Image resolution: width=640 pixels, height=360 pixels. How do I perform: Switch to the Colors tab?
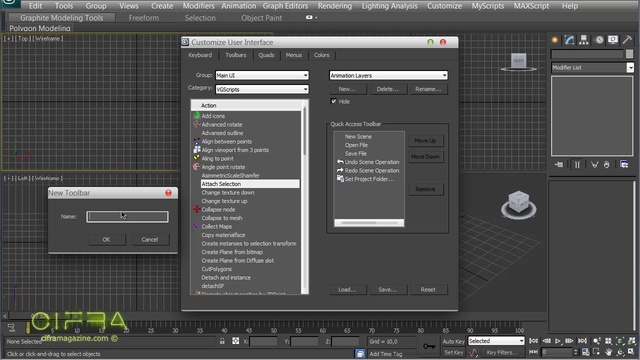[x=321, y=55]
